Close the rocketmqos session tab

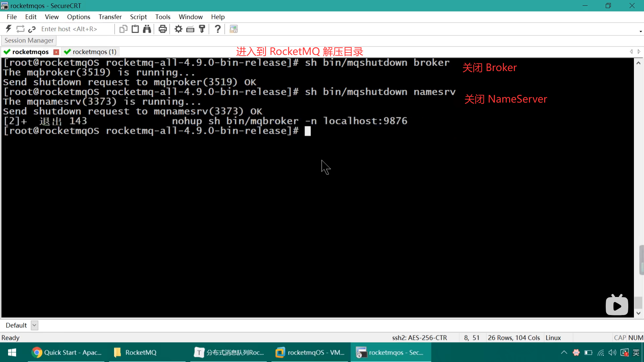point(56,52)
